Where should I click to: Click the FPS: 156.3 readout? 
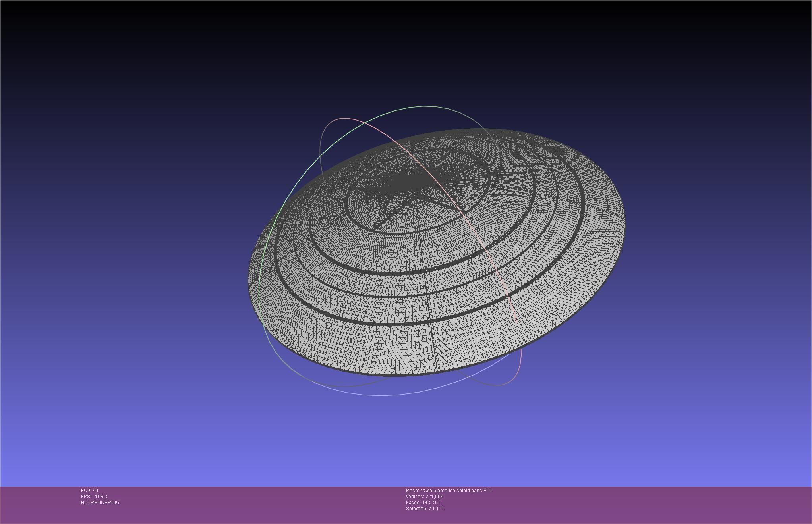click(94, 497)
